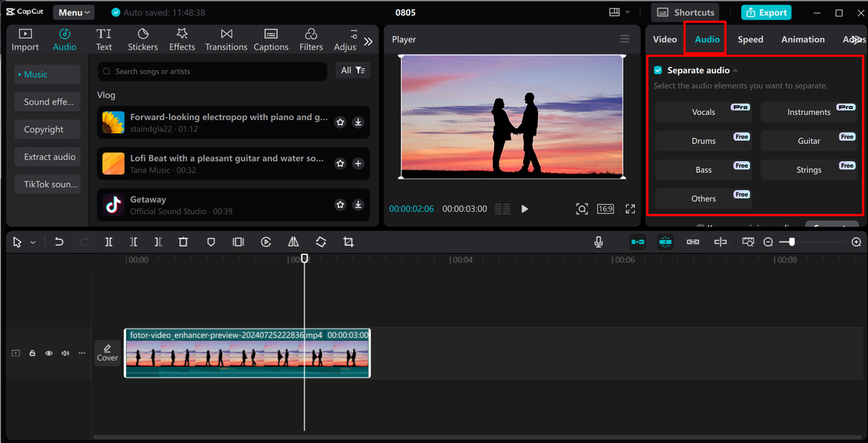Click the timeline zoom slider handle

pos(791,242)
